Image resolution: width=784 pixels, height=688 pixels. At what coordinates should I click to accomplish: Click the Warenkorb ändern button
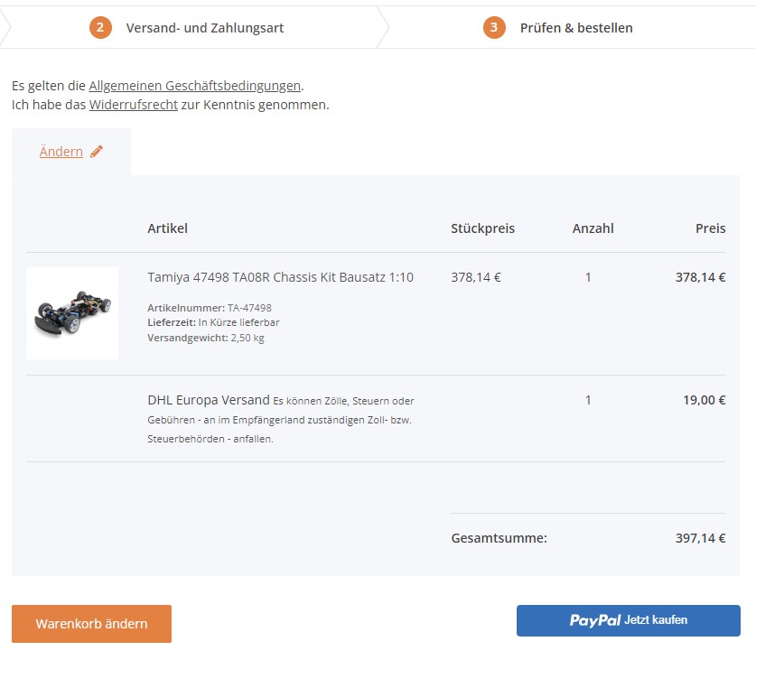pyautogui.click(x=91, y=624)
